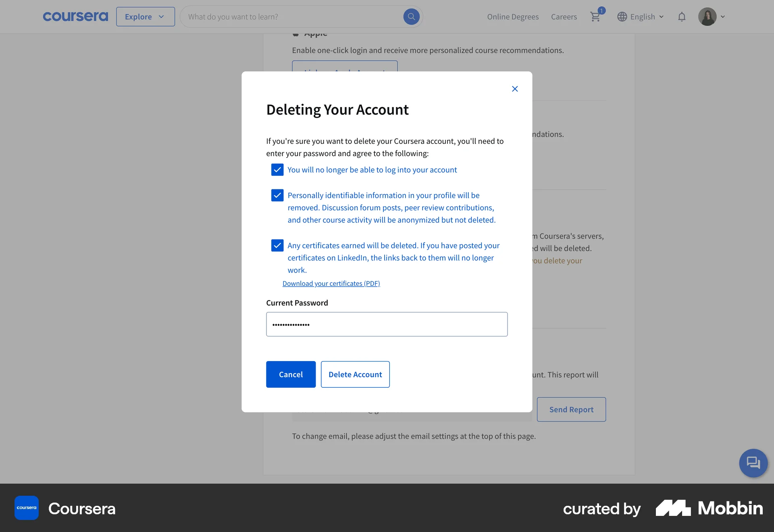Select the search magnifier icon
Screen dimensions: 774x532
[411, 17]
